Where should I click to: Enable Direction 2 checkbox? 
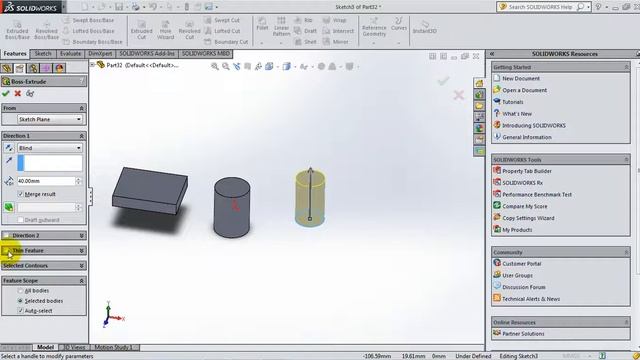click(x=6, y=236)
